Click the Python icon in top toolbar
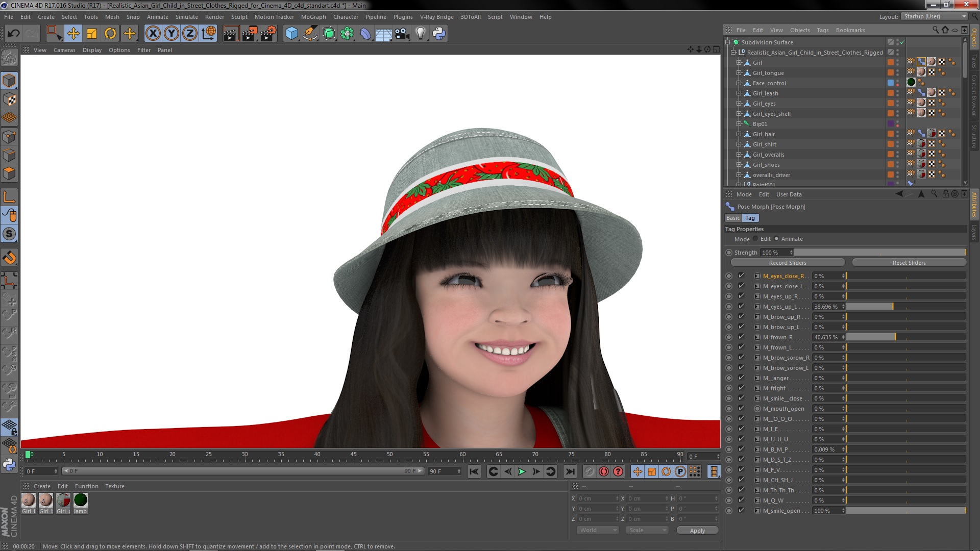Viewport: 980px width, 551px height. pyautogui.click(x=439, y=34)
